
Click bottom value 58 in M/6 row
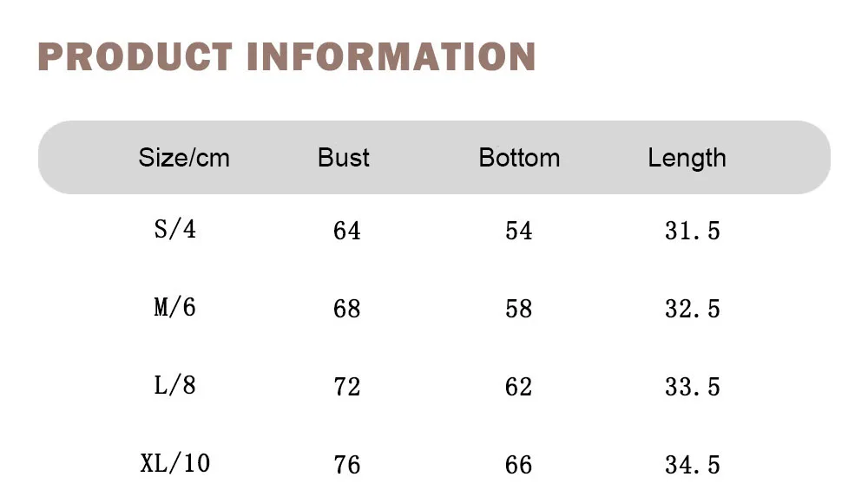(518, 309)
